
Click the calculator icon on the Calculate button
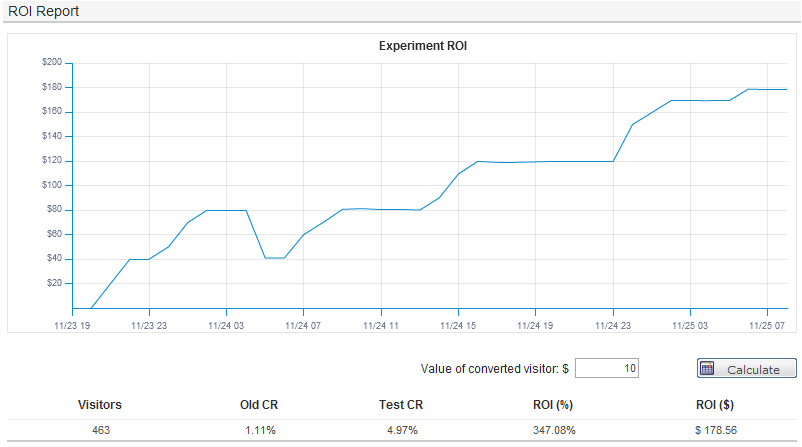708,369
